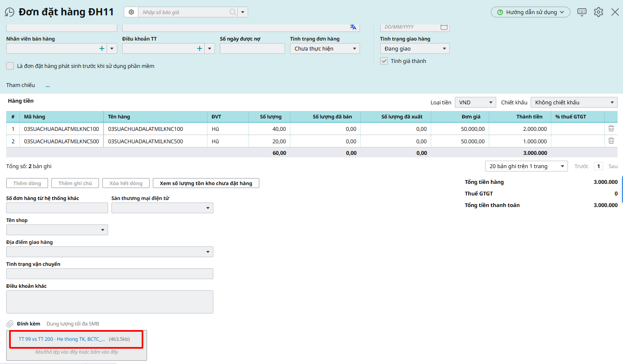Open the keyboard shortcuts icon

pyautogui.click(x=582, y=12)
